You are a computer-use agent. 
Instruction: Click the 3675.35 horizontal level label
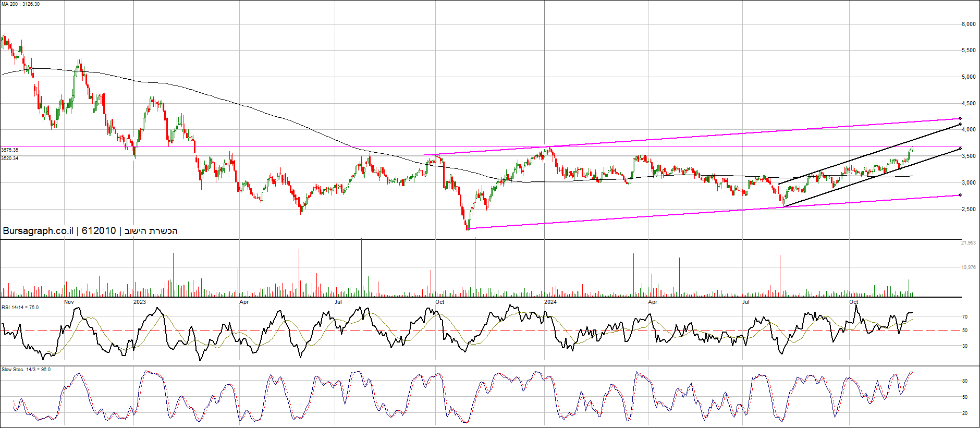click(10, 150)
